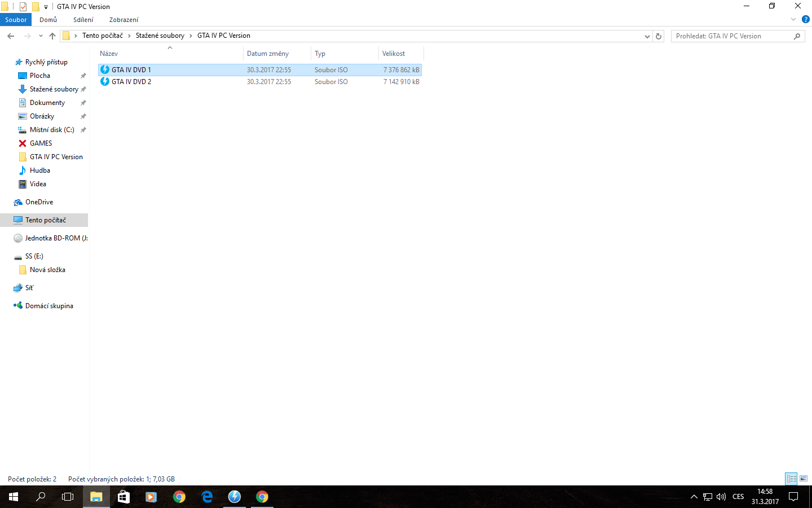Open GTA IV PC Version sidebar folder
The width and height of the screenshot is (812, 508).
[56, 157]
